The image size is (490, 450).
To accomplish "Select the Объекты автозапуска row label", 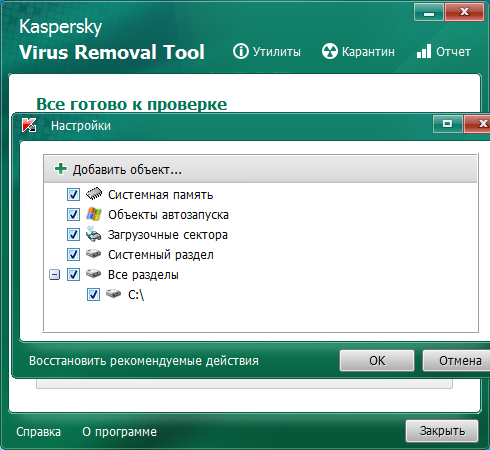I will click(168, 215).
